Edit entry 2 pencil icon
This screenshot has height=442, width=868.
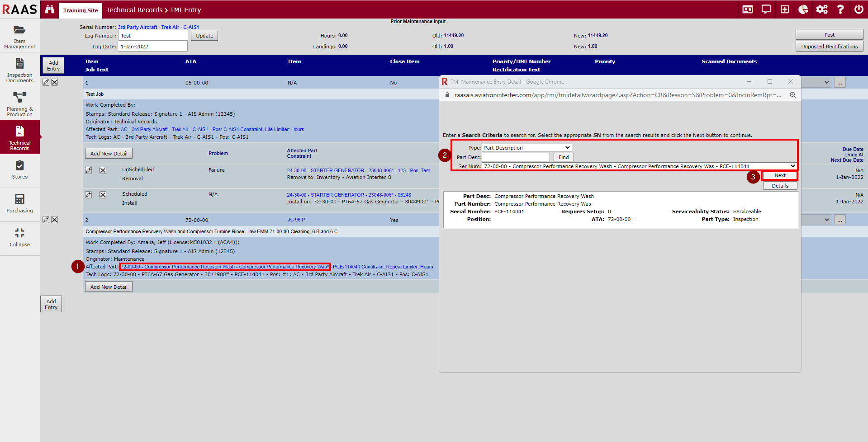tap(46, 220)
